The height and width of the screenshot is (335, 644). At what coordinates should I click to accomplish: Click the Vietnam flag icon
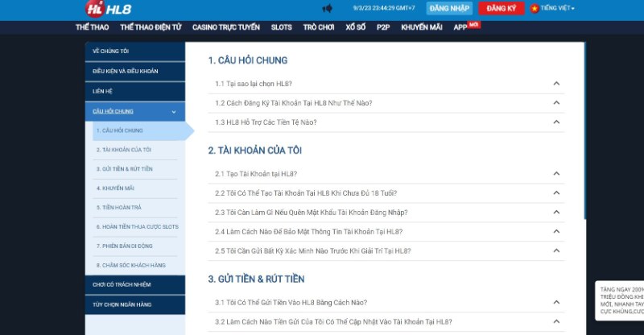(x=535, y=8)
